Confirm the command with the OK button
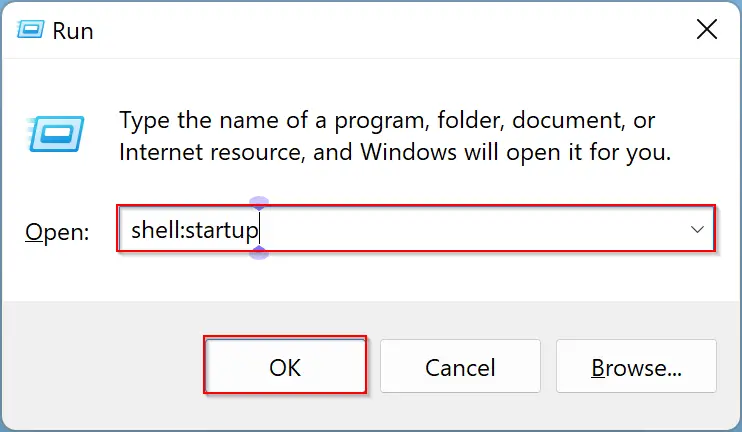 pos(285,366)
